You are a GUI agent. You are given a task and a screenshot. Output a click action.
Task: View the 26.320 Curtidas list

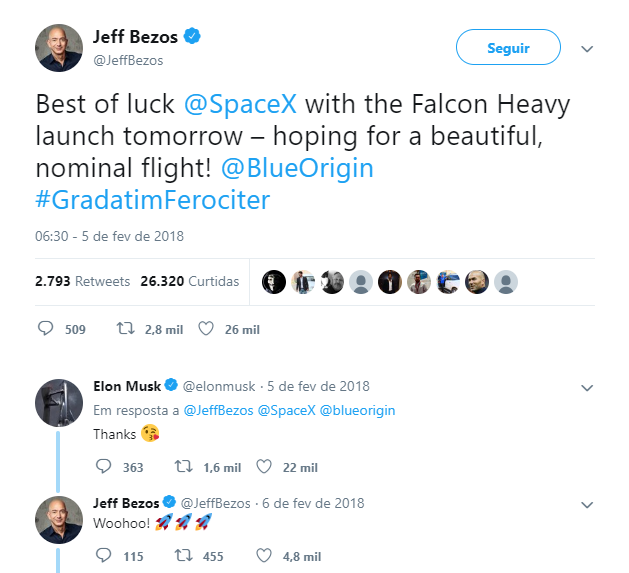point(190,282)
